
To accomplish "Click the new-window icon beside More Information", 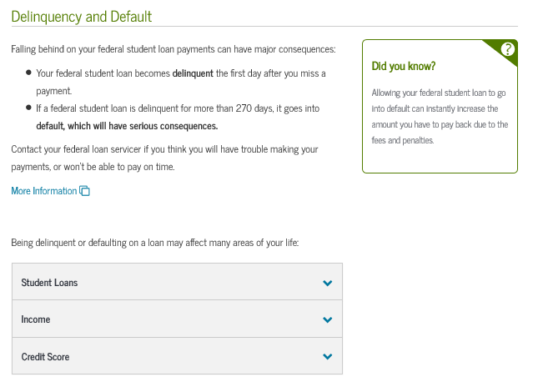I will [84, 191].
